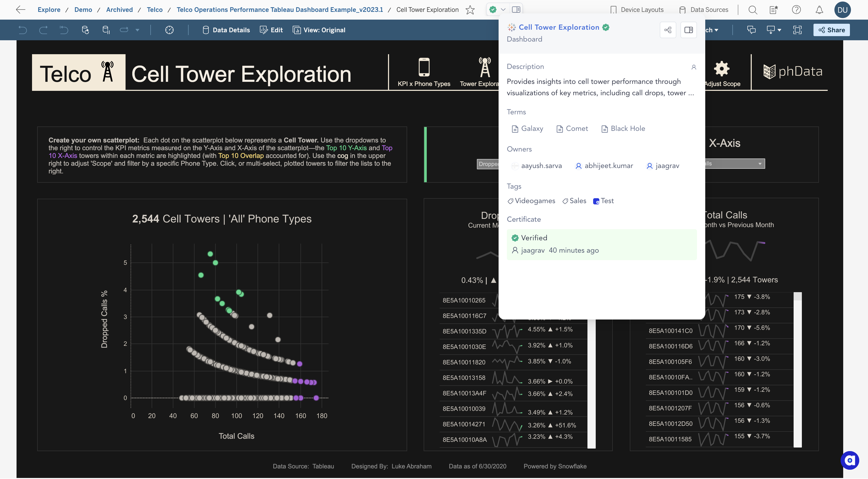
Task: Open Device Layouts
Action: pos(637,10)
